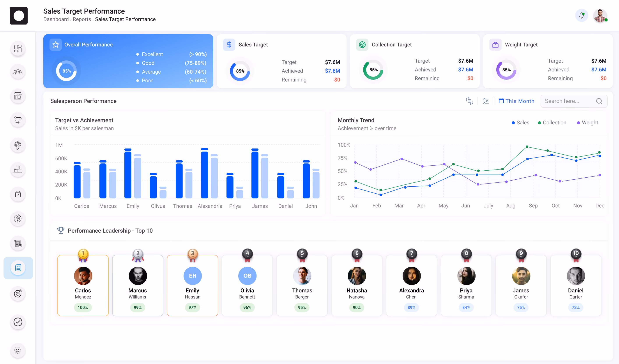Open the invoice list sidebar icon
This screenshot has height=364, width=619.
18,243
